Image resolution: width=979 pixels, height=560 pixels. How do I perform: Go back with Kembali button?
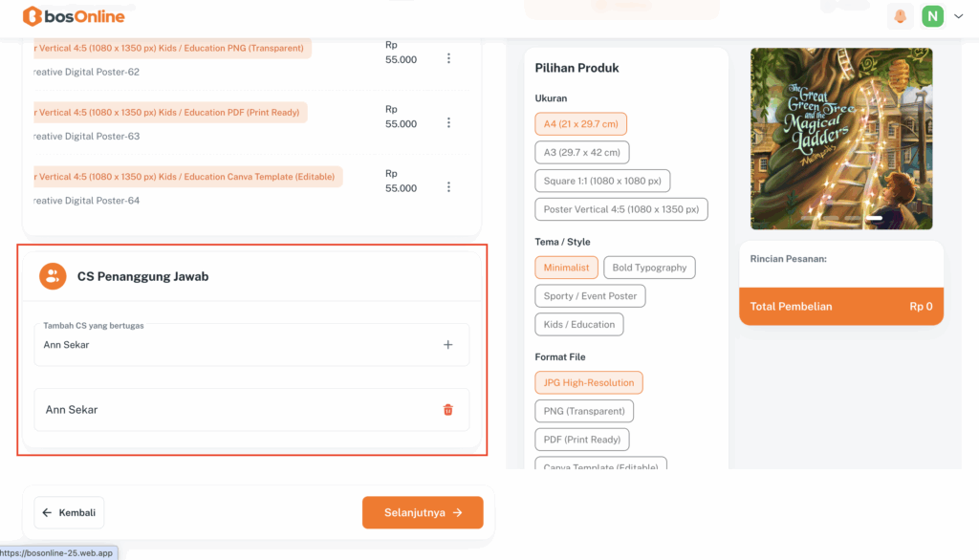pos(69,513)
